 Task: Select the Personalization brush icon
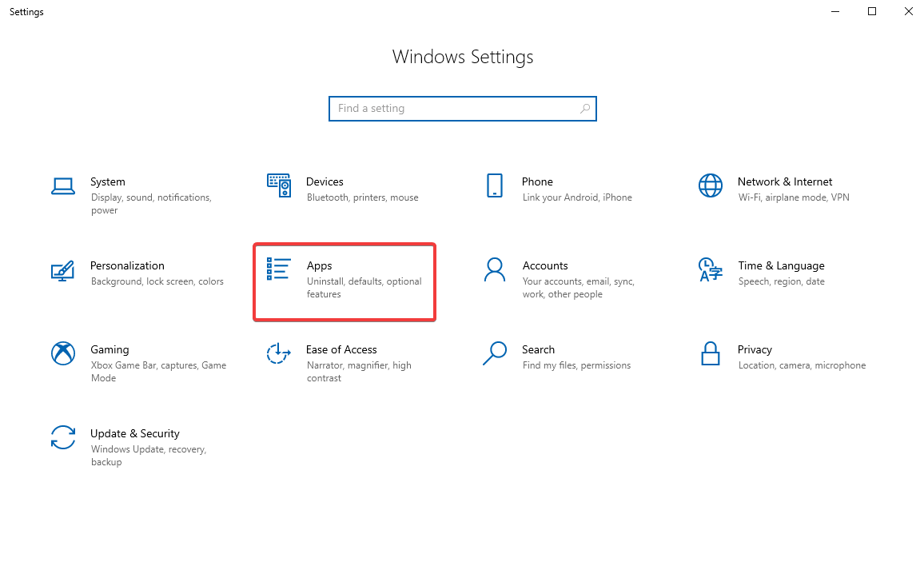click(x=63, y=271)
